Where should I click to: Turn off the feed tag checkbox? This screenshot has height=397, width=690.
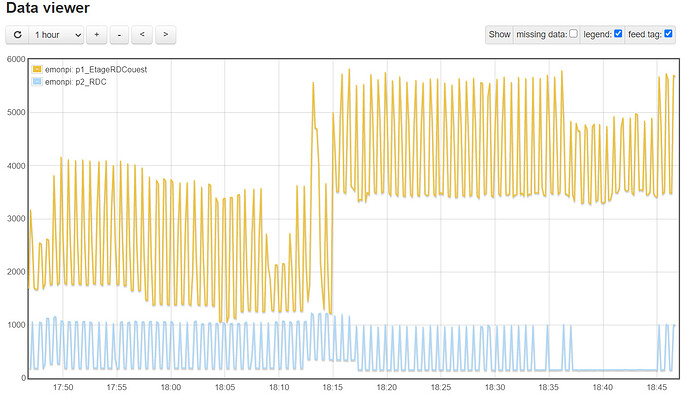click(x=668, y=33)
